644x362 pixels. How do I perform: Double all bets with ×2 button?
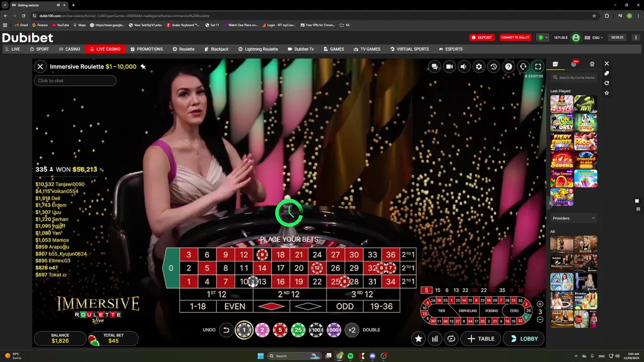(352, 330)
